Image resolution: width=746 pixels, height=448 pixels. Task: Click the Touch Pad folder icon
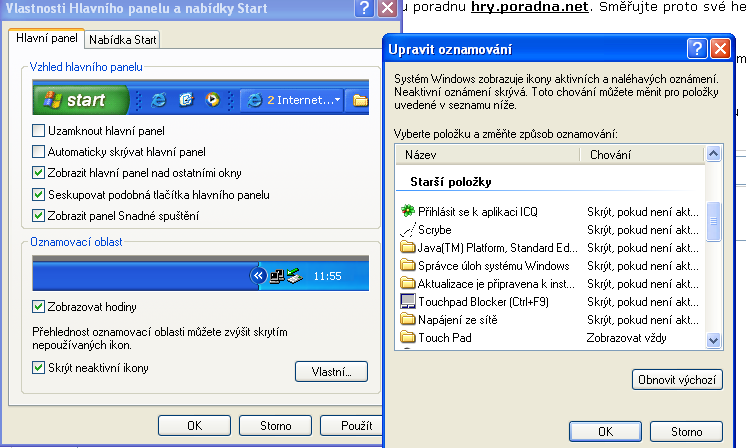[408, 337]
